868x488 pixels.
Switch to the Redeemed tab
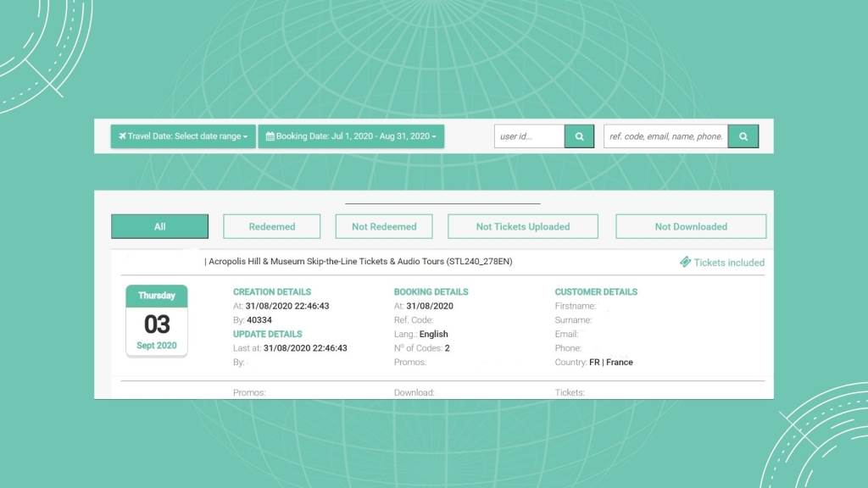(x=272, y=226)
